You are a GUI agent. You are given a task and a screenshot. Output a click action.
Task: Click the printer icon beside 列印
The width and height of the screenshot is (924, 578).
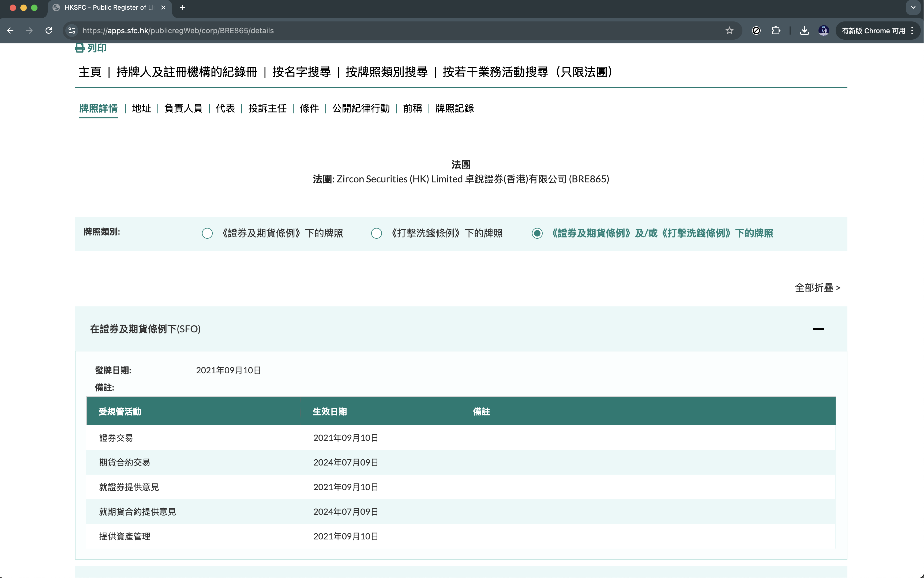80,48
